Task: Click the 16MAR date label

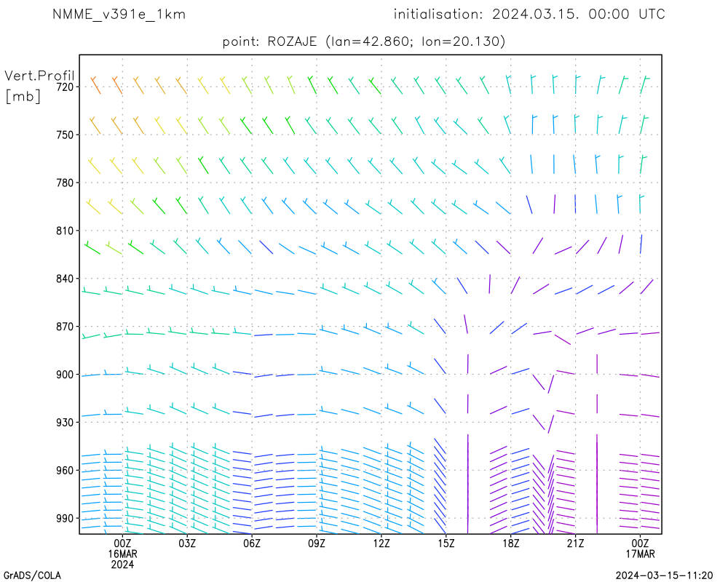Action: click(122, 554)
